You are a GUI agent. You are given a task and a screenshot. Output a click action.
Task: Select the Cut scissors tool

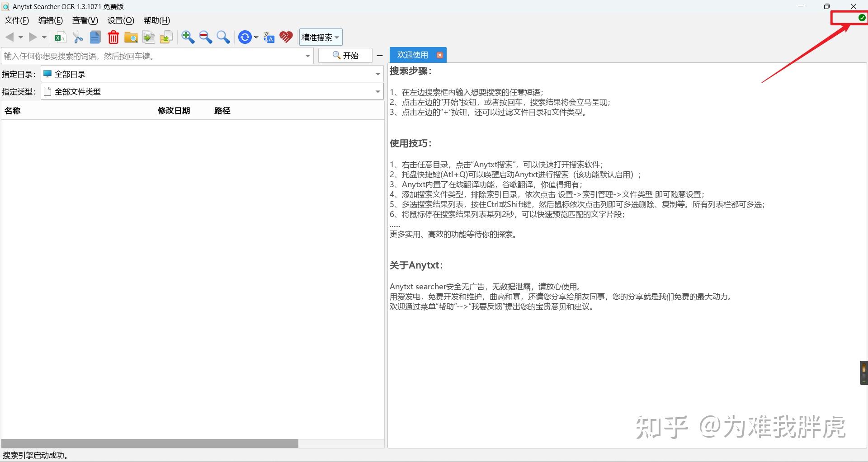click(77, 37)
